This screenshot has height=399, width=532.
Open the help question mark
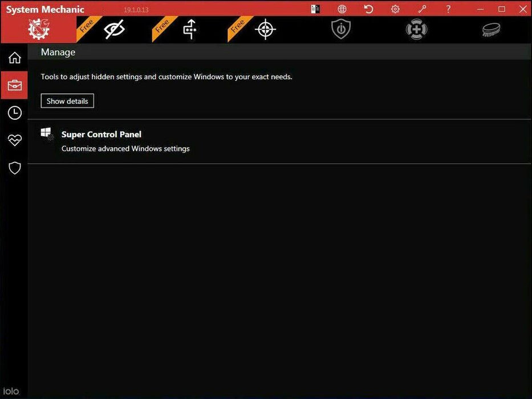pyautogui.click(x=448, y=9)
